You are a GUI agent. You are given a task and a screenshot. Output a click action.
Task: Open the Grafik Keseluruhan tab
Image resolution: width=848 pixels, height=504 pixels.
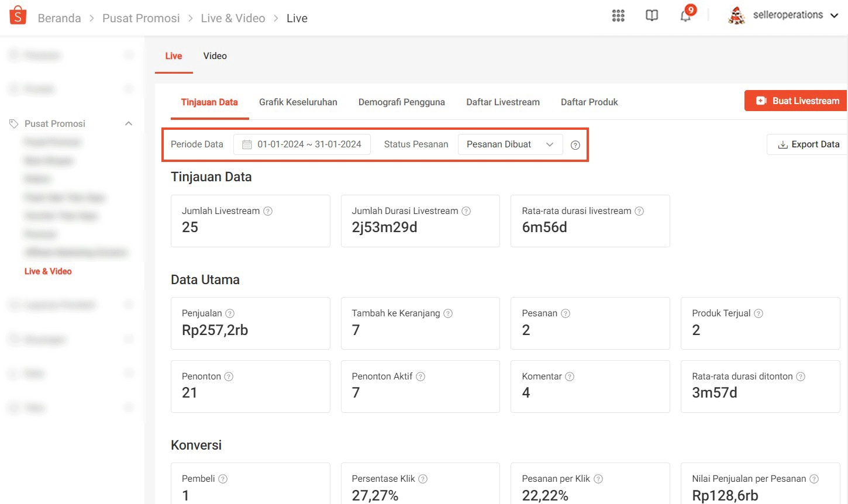coord(298,102)
